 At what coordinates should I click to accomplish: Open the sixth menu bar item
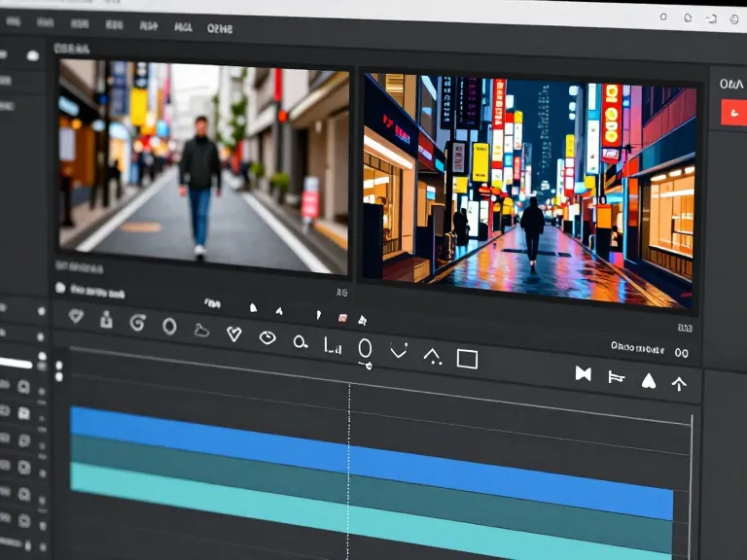[x=184, y=27]
